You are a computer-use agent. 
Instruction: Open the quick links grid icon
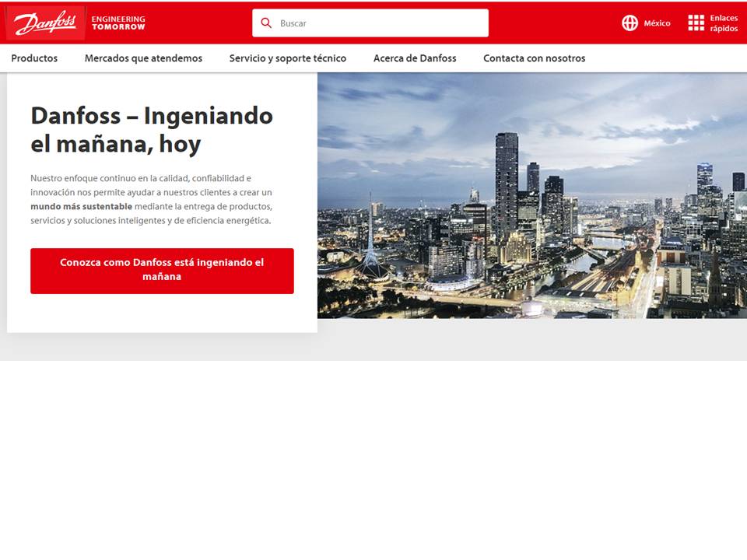tap(696, 23)
